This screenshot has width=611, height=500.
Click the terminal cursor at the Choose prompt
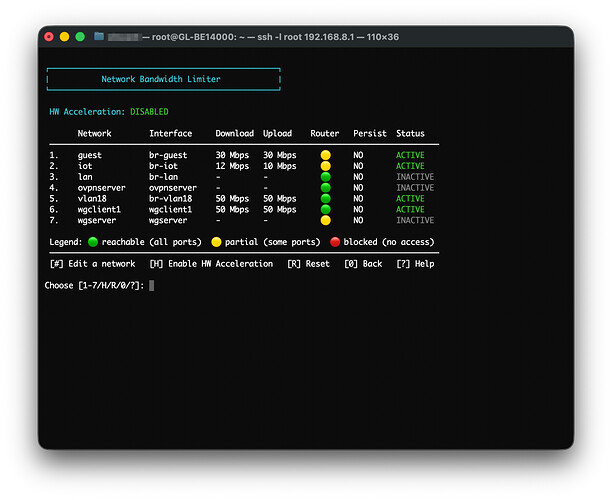[152, 286]
